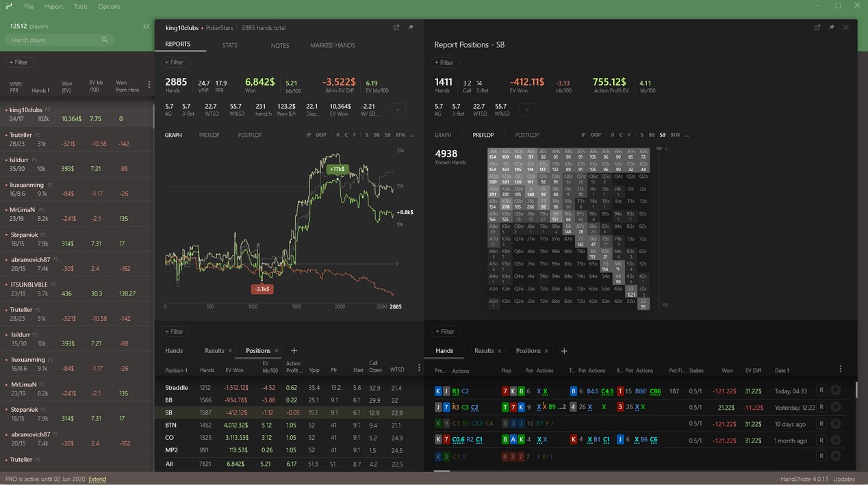Toggle the BTN position filter in right panel

tap(675, 135)
